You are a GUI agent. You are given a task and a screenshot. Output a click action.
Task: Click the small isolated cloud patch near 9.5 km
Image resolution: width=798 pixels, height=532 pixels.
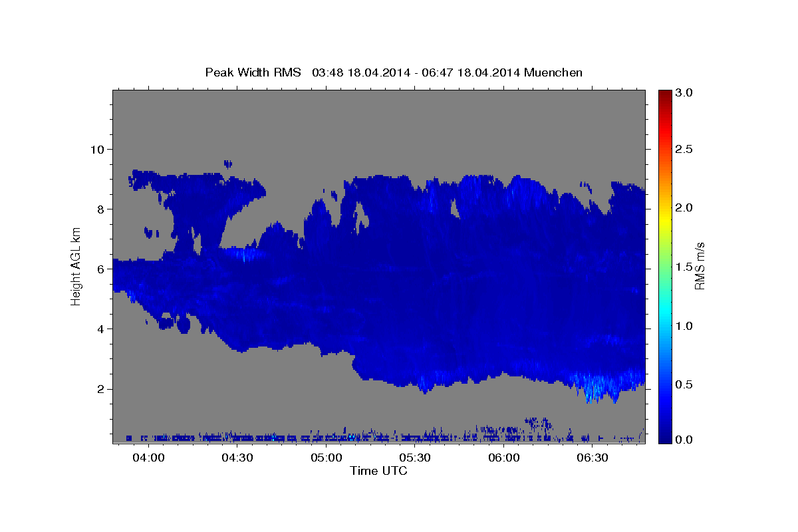[228, 163]
